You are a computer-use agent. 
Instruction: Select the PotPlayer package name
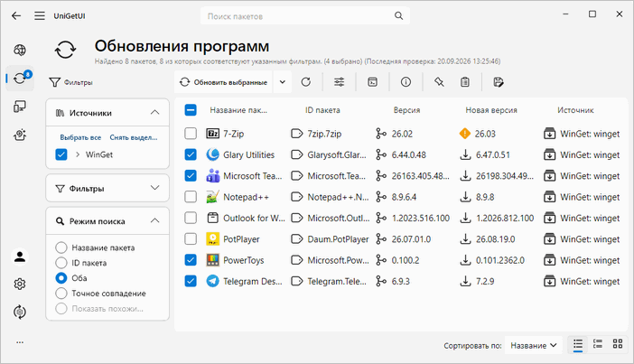coord(241,239)
